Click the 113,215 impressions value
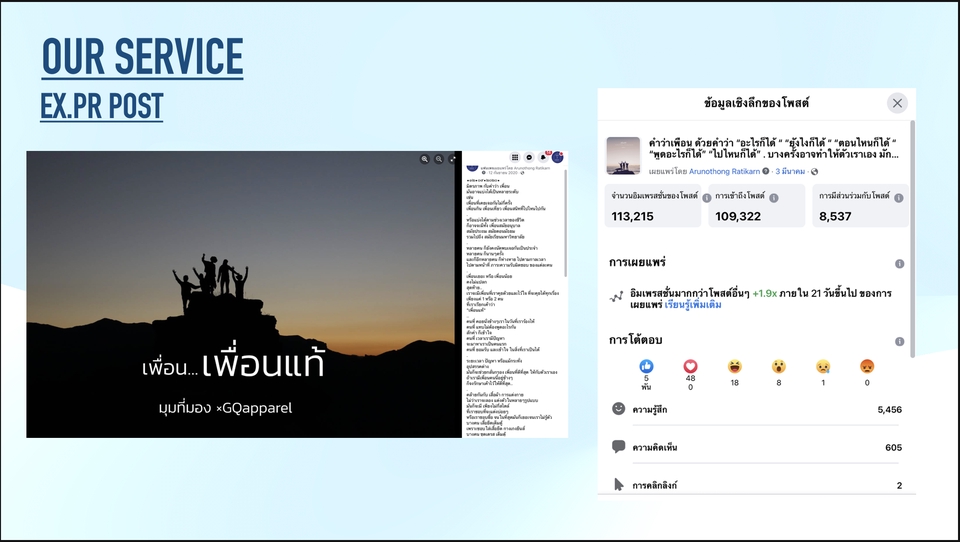The width and height of the screenshot is (960, 542). (x=632, y=216)
